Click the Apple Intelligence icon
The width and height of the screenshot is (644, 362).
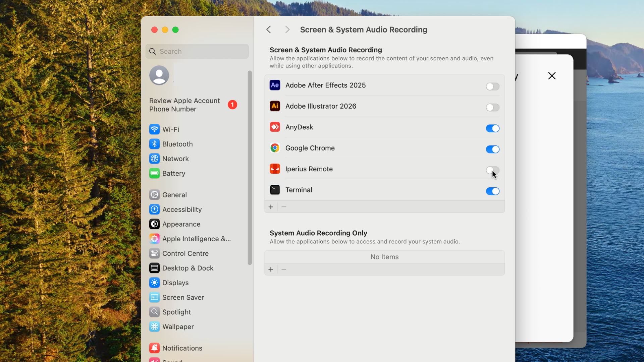[x=154, y=239]
